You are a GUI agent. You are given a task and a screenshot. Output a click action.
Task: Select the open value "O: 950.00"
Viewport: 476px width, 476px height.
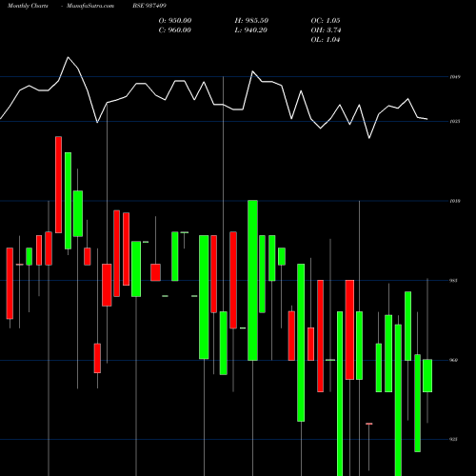(x=175, y=21)
